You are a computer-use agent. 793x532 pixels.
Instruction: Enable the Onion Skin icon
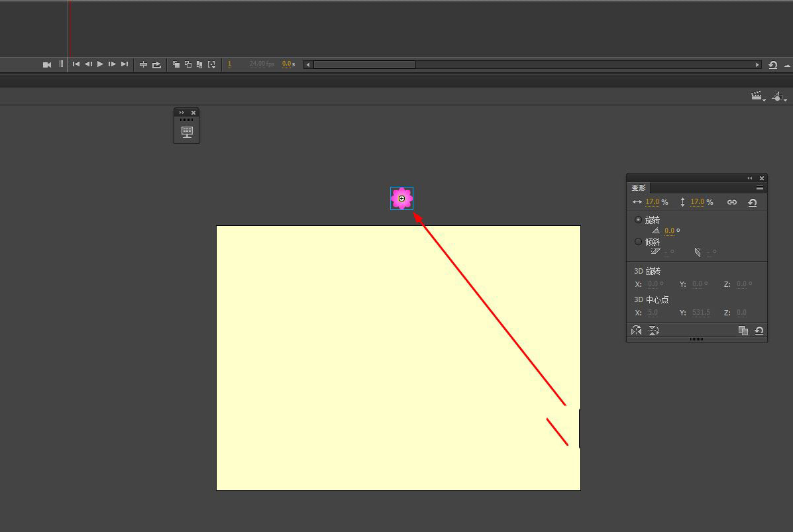click(176, 64)
